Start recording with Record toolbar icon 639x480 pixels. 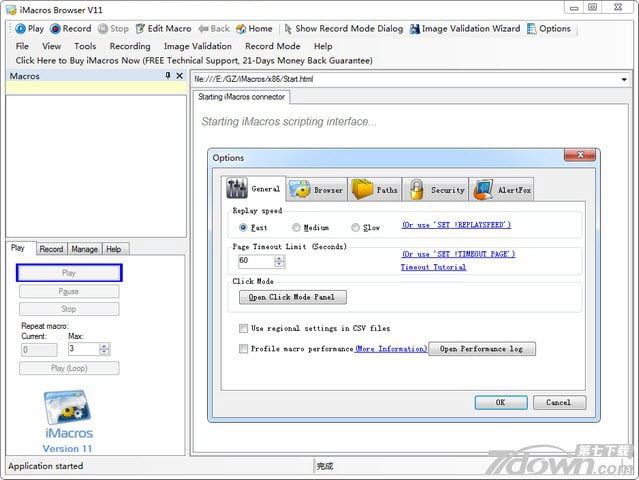coord(71,29)
